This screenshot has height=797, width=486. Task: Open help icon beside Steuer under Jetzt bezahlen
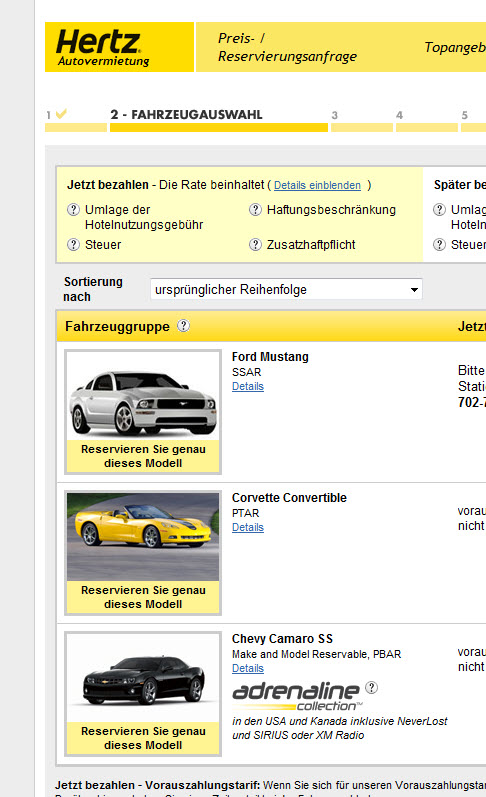(x=73, y=244)
